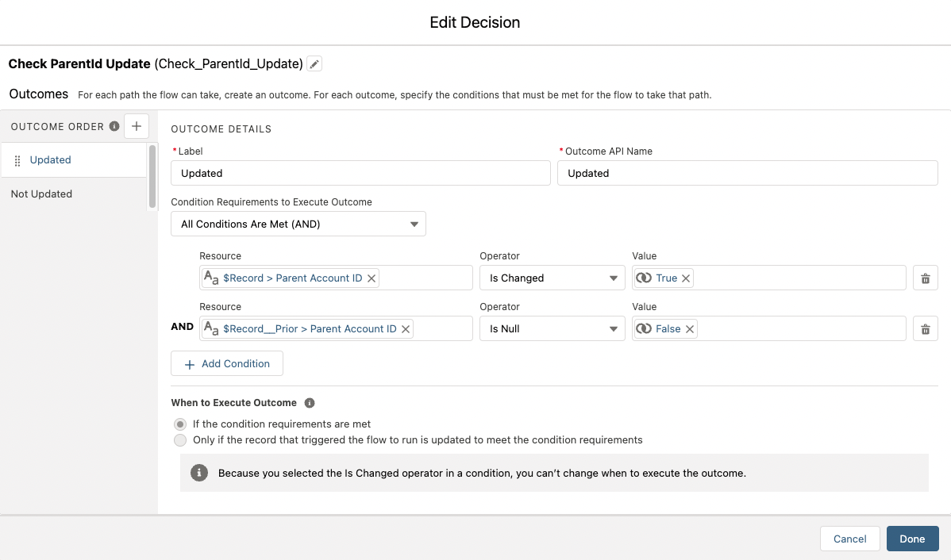Delete the second condition with its trash icon

(925, 329)
